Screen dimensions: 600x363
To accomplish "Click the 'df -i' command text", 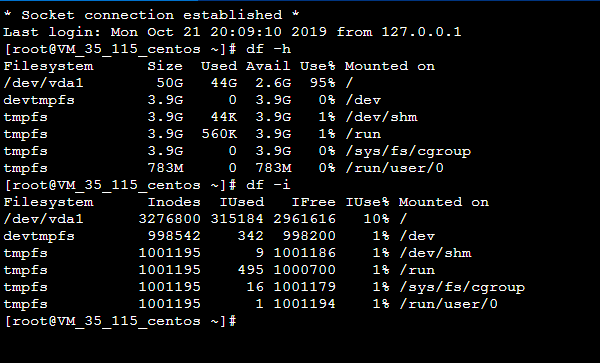I will click(269, 185).
